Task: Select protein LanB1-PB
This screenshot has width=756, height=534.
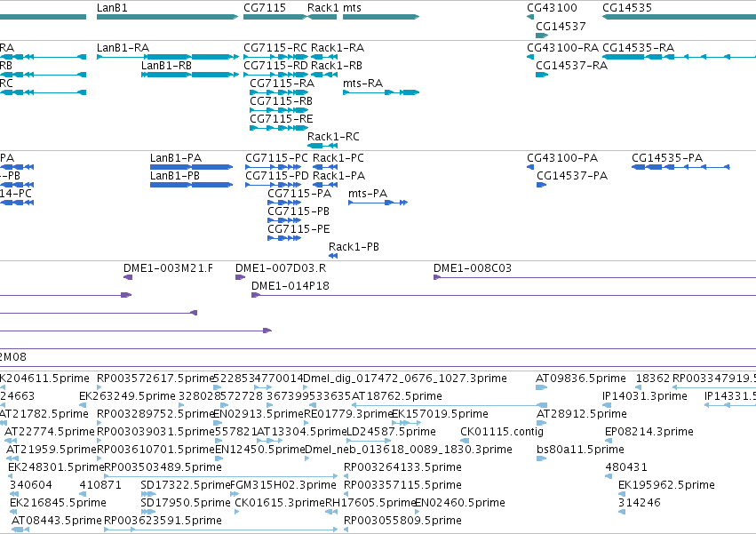Action: pos(191,185)
